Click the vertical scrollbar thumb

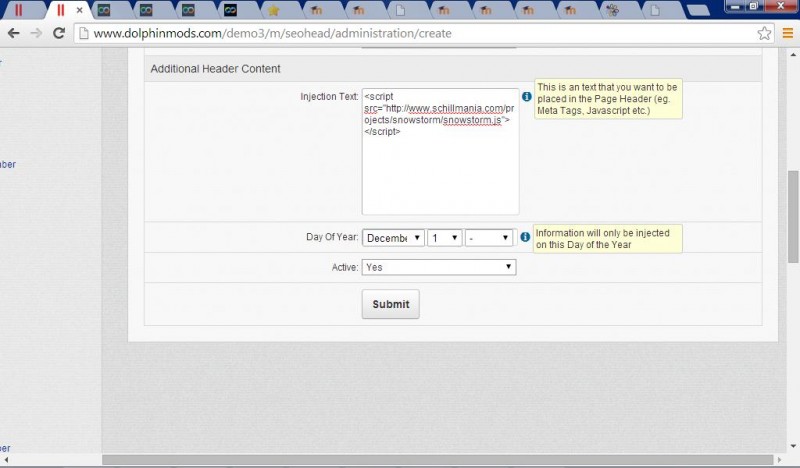click(793, 216)
